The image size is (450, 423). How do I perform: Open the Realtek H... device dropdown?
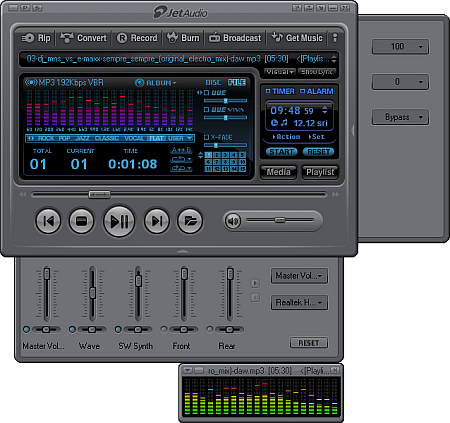(x=299, y=303)
